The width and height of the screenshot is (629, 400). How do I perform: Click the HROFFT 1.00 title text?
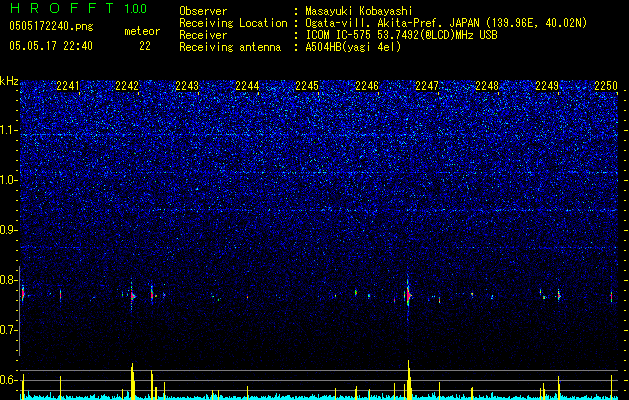(78, 8)
